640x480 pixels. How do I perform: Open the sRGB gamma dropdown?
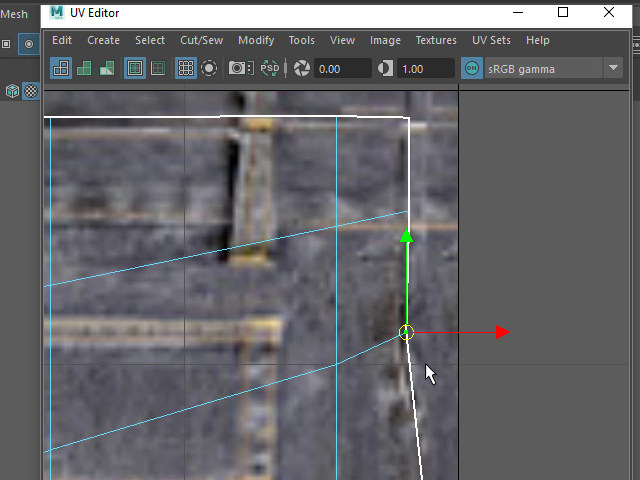tap(613, 68)
